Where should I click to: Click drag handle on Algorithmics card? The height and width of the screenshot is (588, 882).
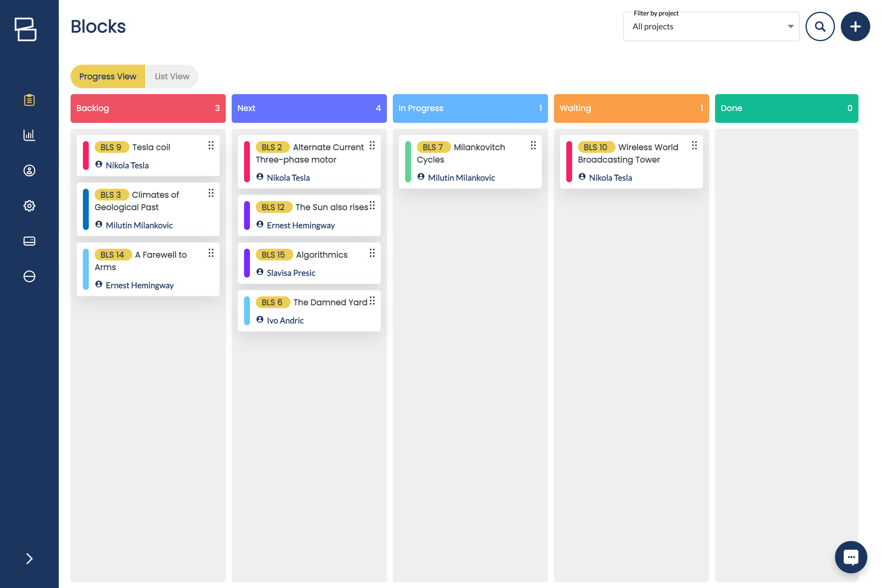372,253
